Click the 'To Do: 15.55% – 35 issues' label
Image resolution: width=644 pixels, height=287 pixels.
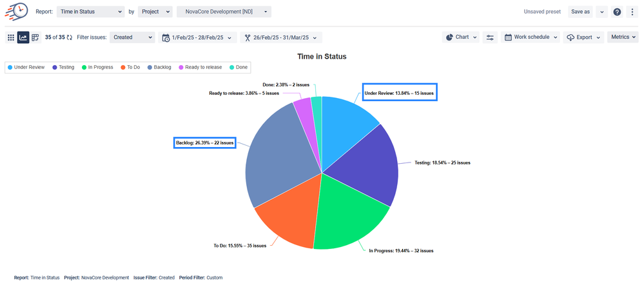pyautogui.click(x=240, y=246)
